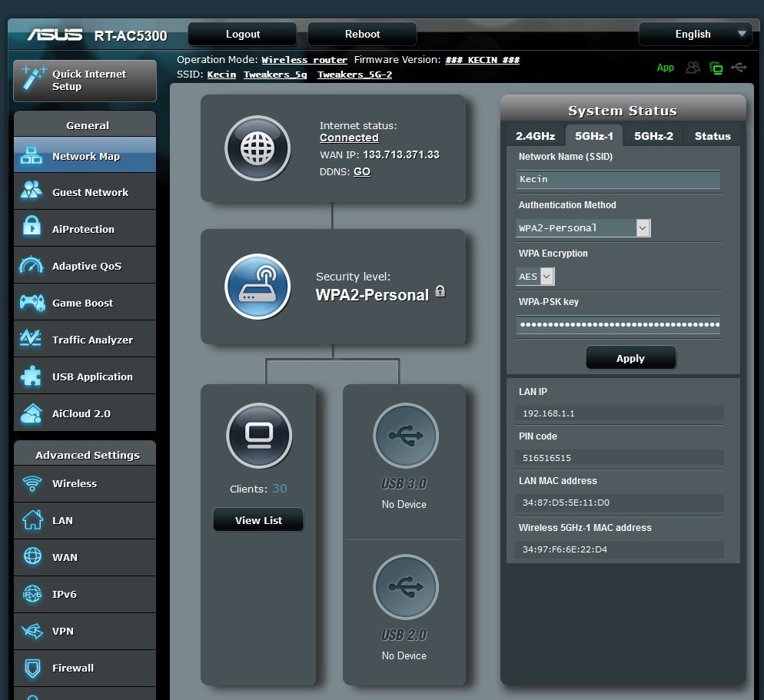Click the Clients computer icon
This screenshot has height=700, width=764.
pos(259,436)
